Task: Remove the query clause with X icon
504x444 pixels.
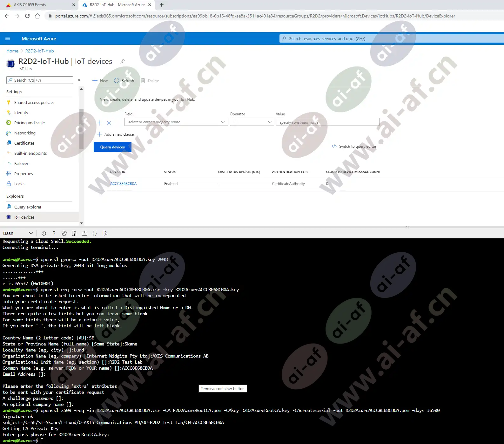Action: point(109,123)
